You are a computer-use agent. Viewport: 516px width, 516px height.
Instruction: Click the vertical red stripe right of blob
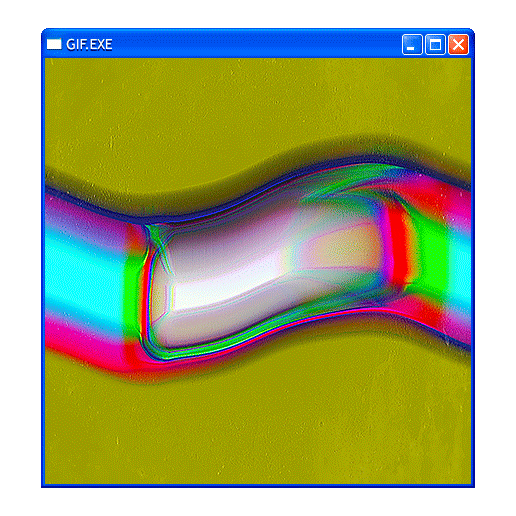pos(398,247)
